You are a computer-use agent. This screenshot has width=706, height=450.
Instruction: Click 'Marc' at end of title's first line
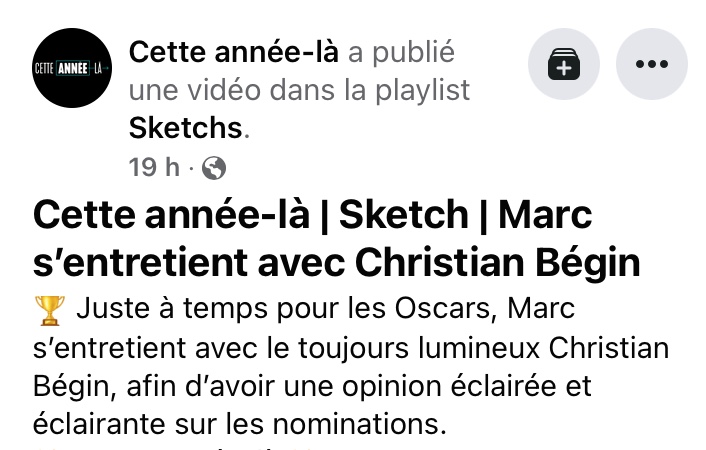tap(545, 214)
